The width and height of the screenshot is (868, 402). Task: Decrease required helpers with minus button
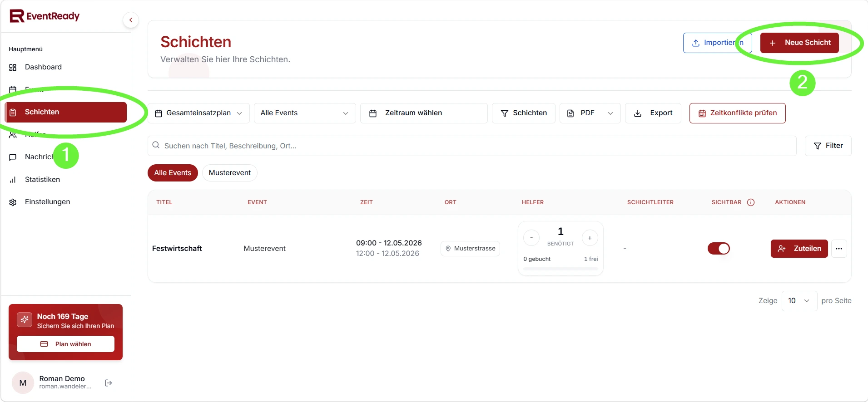pos(531,238)
